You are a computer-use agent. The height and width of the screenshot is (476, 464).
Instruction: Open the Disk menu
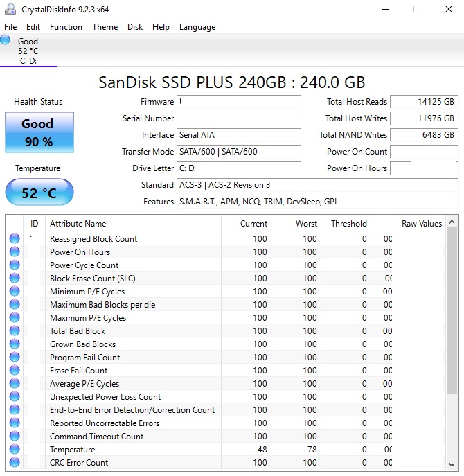click(x=135, y=27)
